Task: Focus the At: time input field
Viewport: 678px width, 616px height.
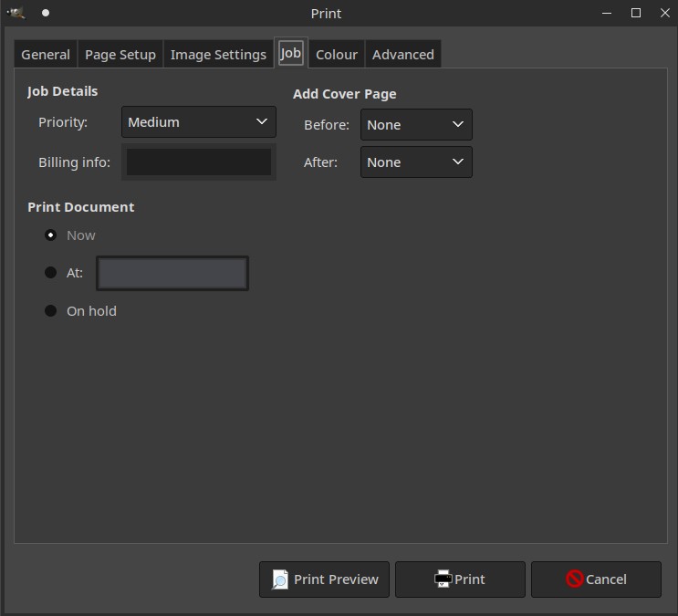Action: click(172, 273)
